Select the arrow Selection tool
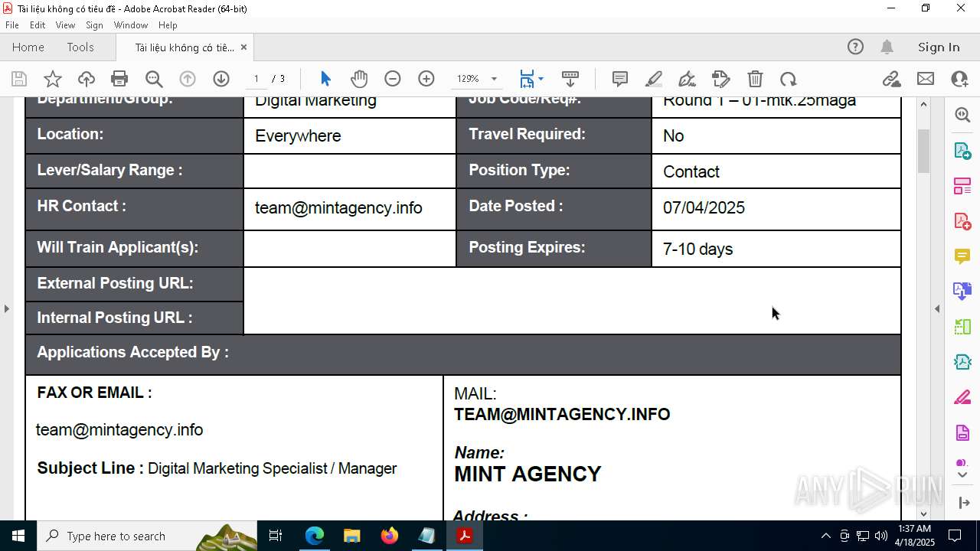This screenshot has width=980, height=551. (x=325, y=79)
